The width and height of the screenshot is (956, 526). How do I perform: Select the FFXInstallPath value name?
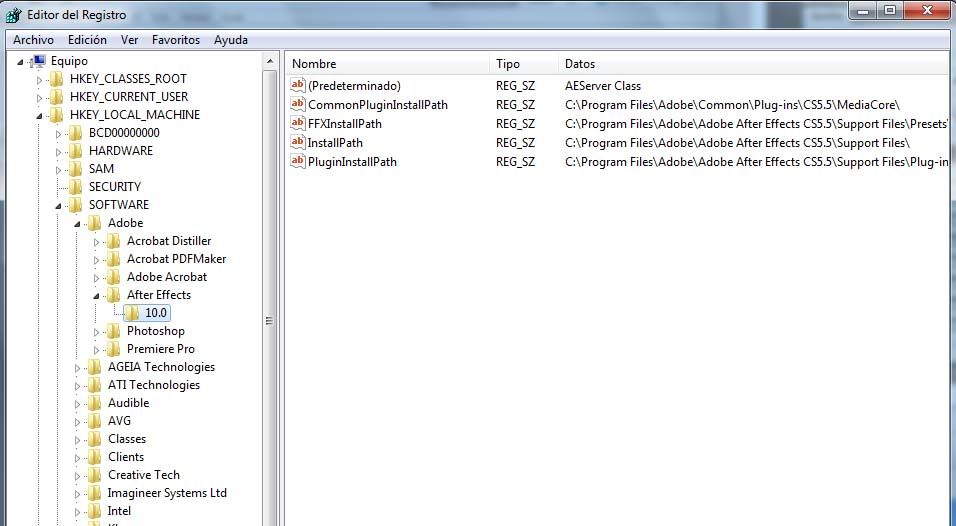[344, 124]
